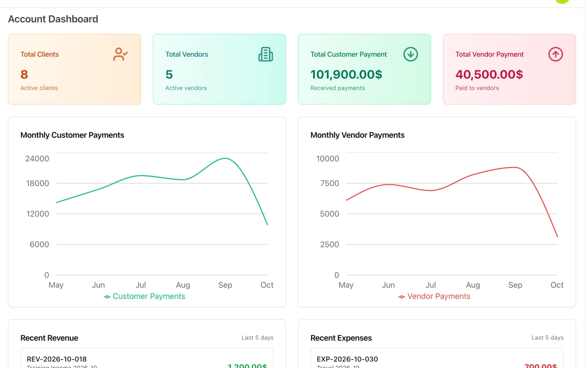Click the 18000 axis value
Image resolution: width=588 pixels, height=368 pixels.
click(38, 184)
